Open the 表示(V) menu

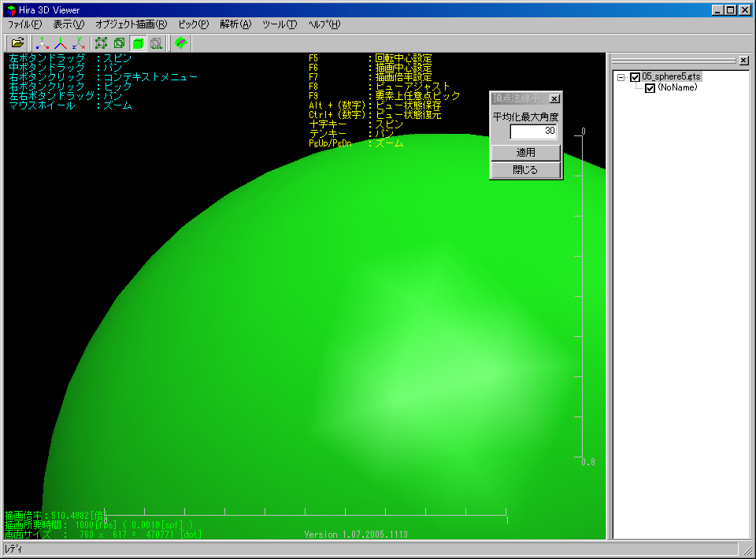coord(69,24)
